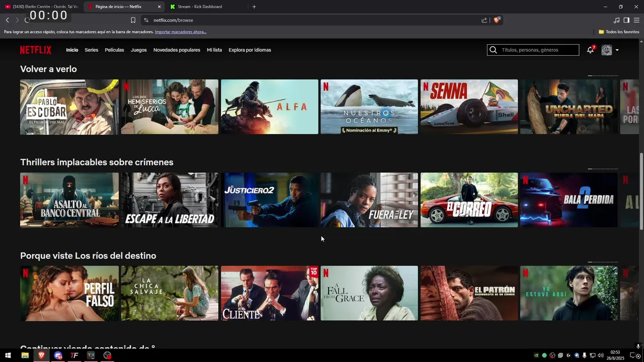Screen dimensions: 644x362
Task: Open the Windows Start menu
Action: coord(8,355)
